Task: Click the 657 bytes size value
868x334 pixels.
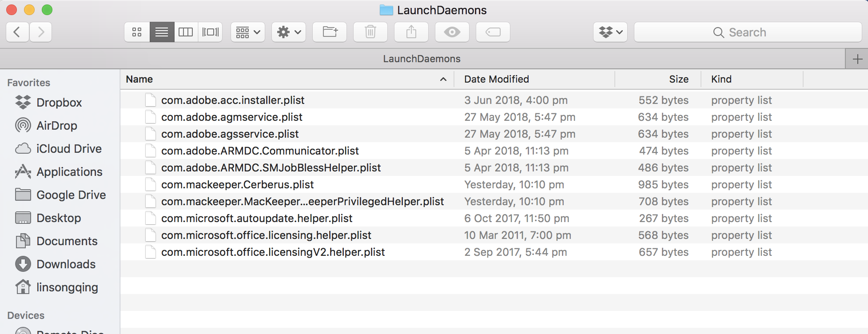Action: click(663, 252)
